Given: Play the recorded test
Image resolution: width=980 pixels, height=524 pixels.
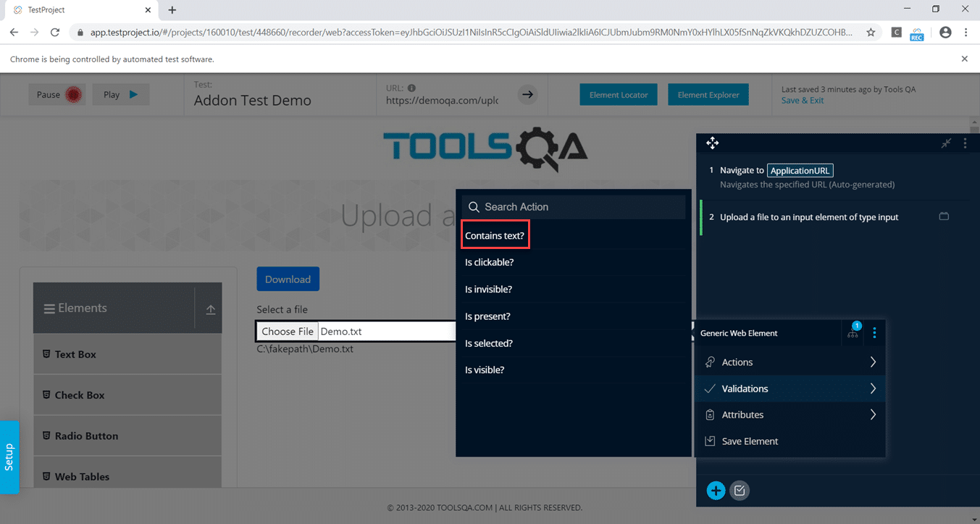Looking at the screenshot, I should [121, 95].
